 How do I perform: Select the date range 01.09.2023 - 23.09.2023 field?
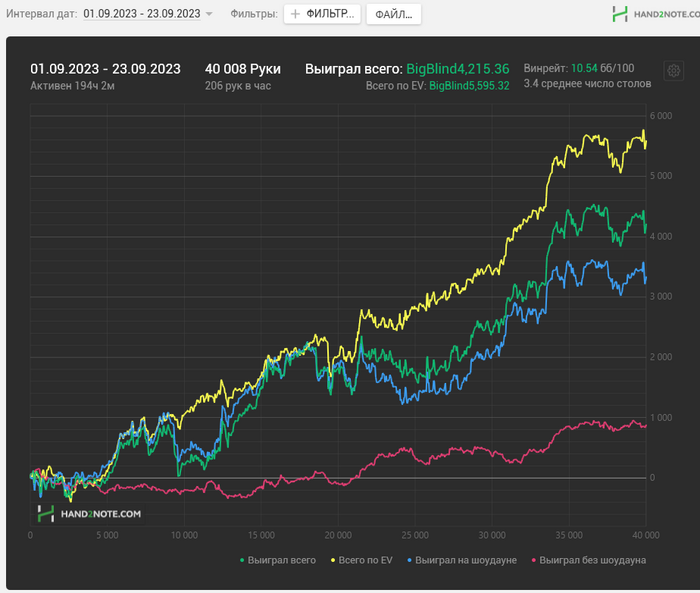[x=142, y=14]
